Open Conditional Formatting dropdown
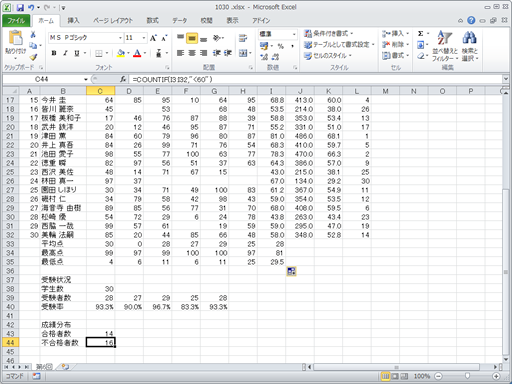This screenshot has width=512, height=384. (328, 33)
